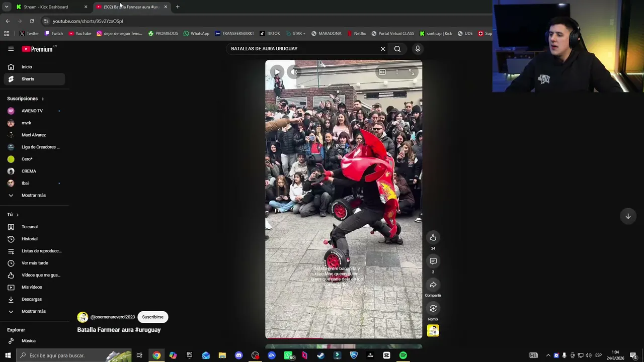Screen dimensions: 644x362
Task: Show hidden system tray icons
Action: (x=548, y=355)
